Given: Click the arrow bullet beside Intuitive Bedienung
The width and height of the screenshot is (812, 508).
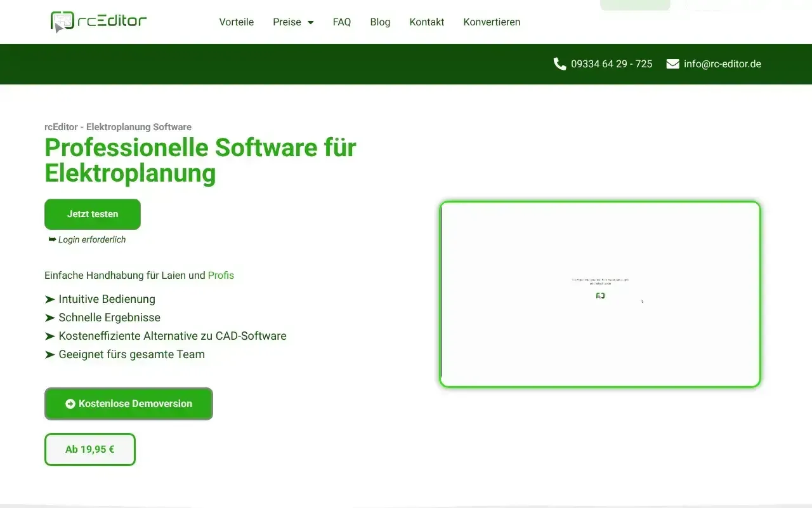Looking at the screenshot, I should click(49, 299).
